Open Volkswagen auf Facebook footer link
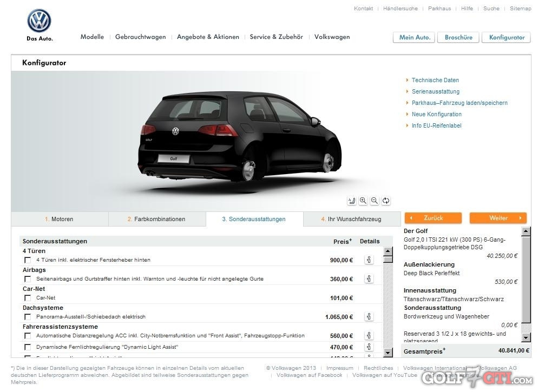Screen dimensions: 538x392 click(x=309, y=375)
